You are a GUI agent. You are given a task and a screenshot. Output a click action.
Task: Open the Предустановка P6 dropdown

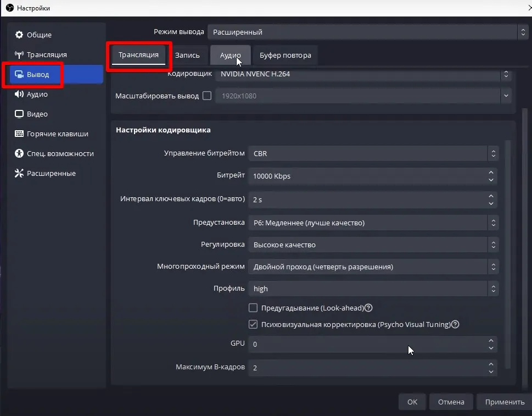tap(373, 223)
